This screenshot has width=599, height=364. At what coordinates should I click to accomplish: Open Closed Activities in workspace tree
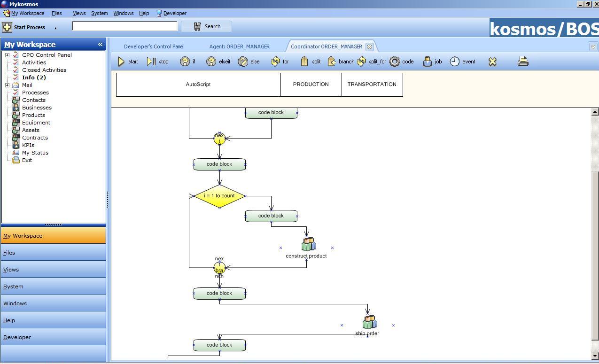[x=44, y=70]
